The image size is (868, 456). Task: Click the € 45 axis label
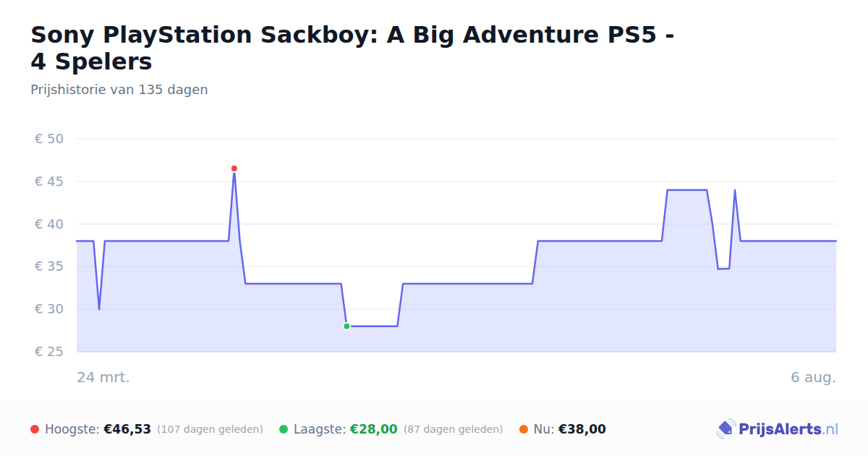(49, 182)
